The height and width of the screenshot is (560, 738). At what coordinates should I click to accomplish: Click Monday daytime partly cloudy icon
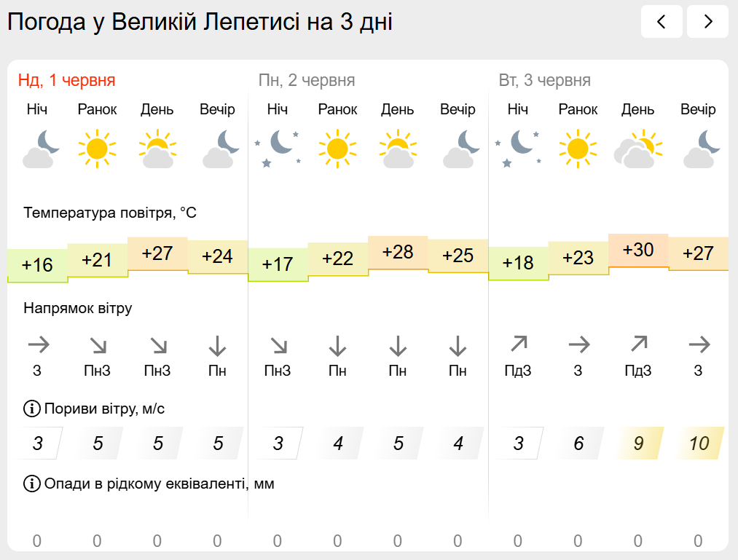point(397,148)
